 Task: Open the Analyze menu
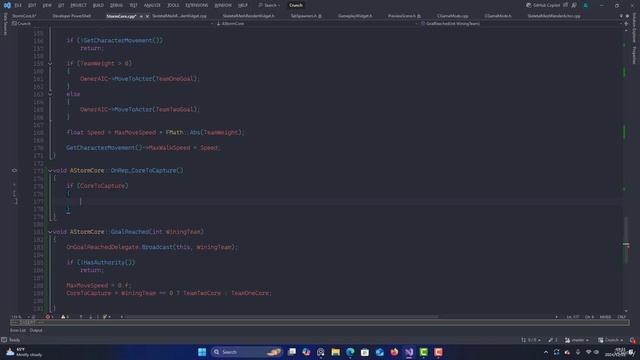[152, 5]
